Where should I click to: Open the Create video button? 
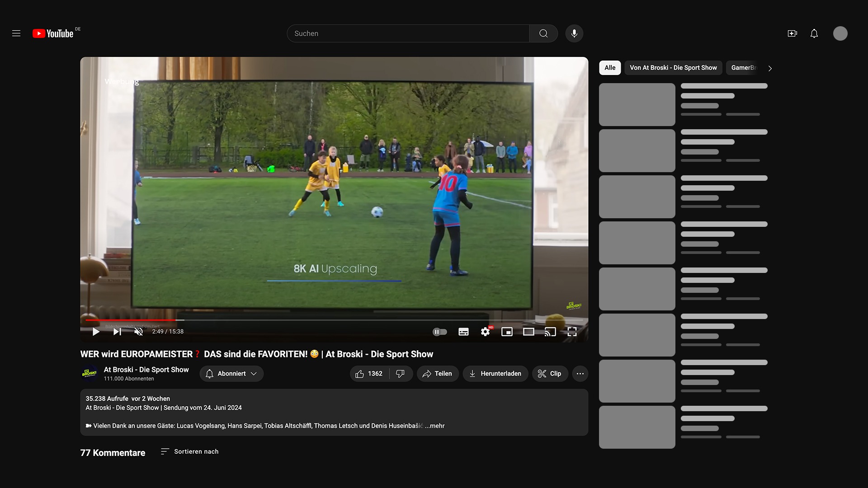pyautogui.click(x=793, y=33)
